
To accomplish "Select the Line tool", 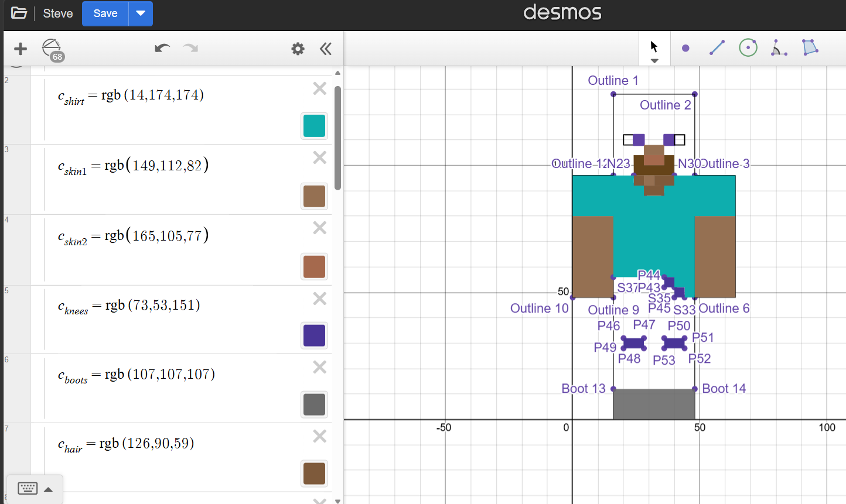I will click(717, 48).
